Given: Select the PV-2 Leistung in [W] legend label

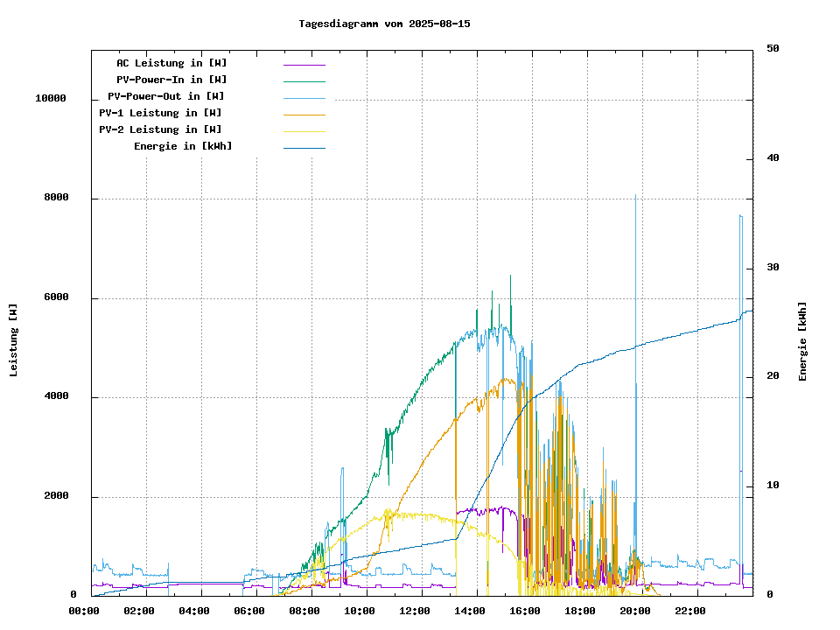Looking at the screenshot, I should [x=160, y=129].
